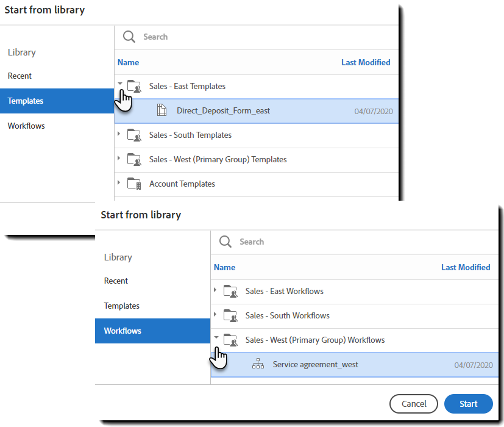This screenshot has height=427, width=504.
Task: Expand the Sales - East Workflows folder
Action: point(215,290)
